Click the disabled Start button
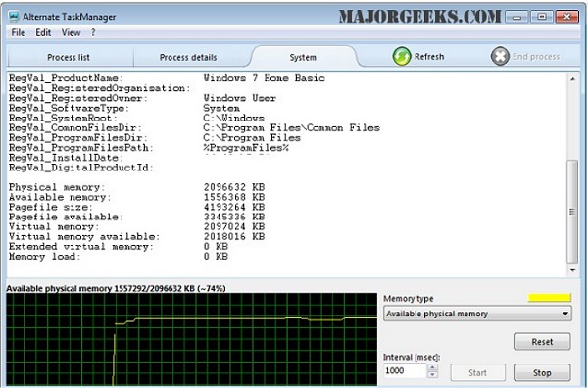 pyautogui.click(x=477, y=372)
